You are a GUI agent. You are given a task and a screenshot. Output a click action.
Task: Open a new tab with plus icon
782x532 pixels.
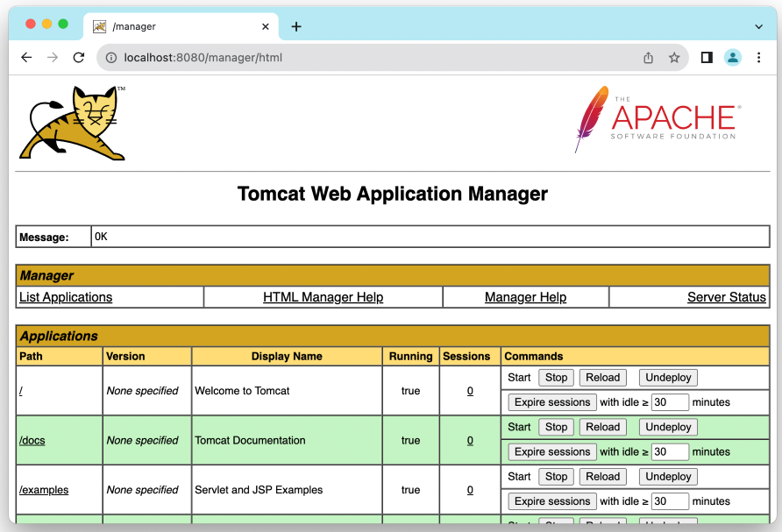[x=296, y=27]
